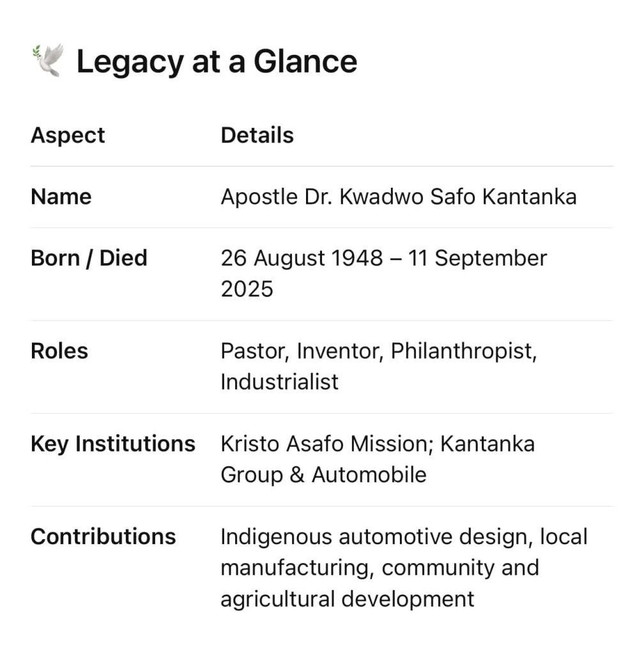Click the 'Key Institutions' row label
Image resolution: width=644 pixels, height=654 pixels.
(113, 445)
